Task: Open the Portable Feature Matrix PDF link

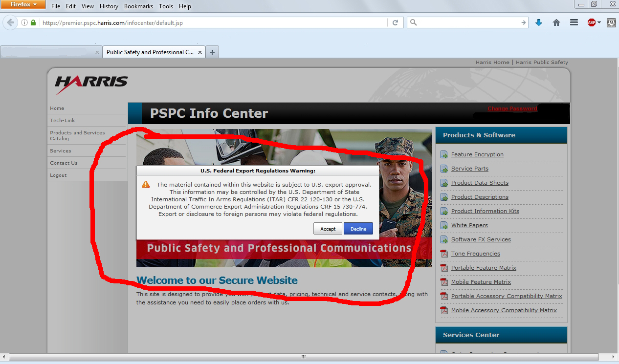Action: [x=484, y=268]
